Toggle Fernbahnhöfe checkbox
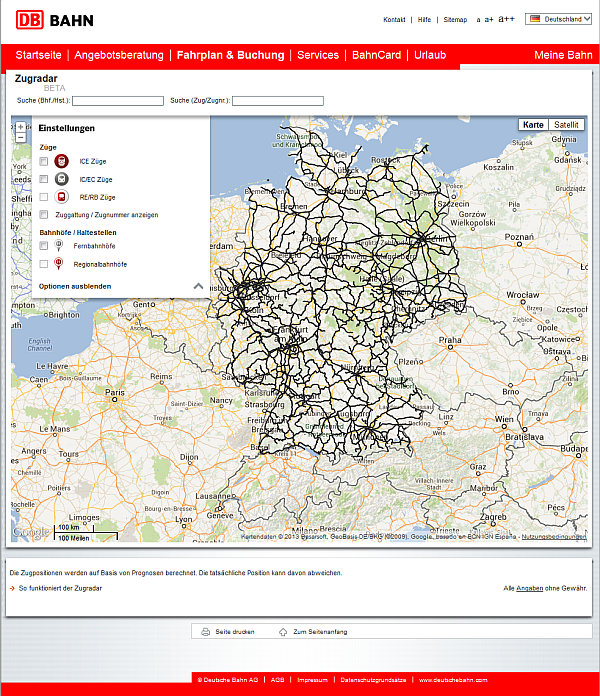Image resolution: width=600 pixels, height=696 pixels. (x=43, y=245)
